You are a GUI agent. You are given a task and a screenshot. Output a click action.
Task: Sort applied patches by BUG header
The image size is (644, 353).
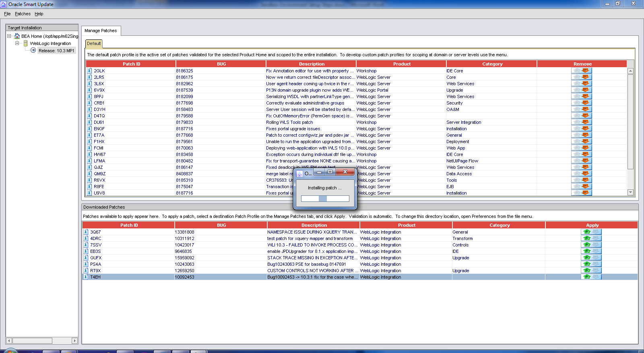221,64
